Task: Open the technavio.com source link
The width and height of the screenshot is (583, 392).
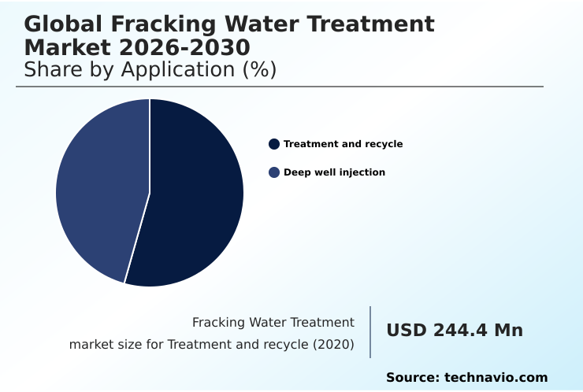Action: [x=496, y=378]
